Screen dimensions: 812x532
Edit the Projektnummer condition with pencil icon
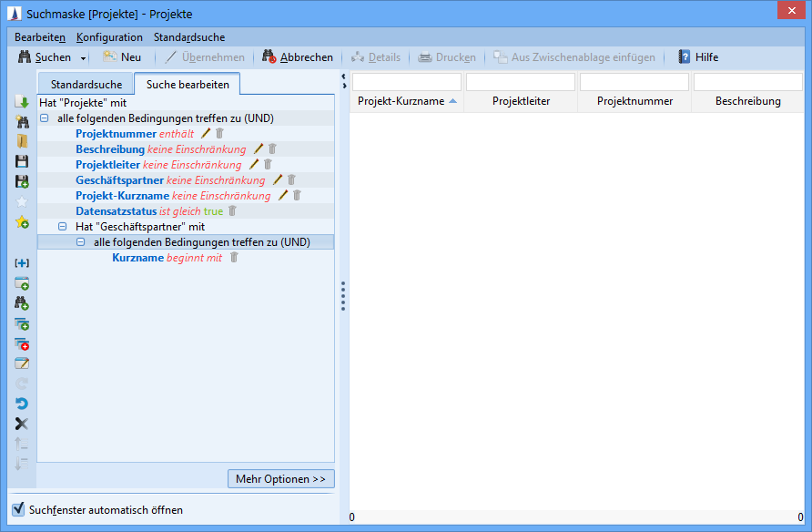pyautogui.click(x=205, y=133)
